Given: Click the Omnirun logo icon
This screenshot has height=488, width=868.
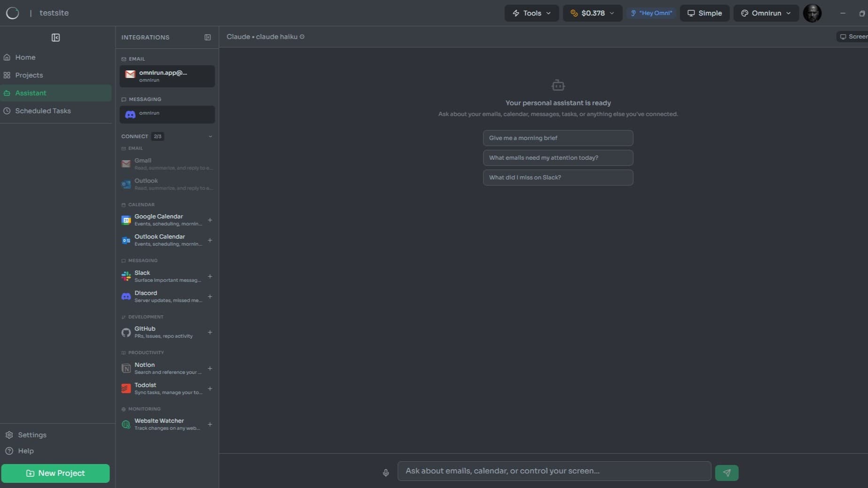Looking at the screenshot, I should 13,13.
